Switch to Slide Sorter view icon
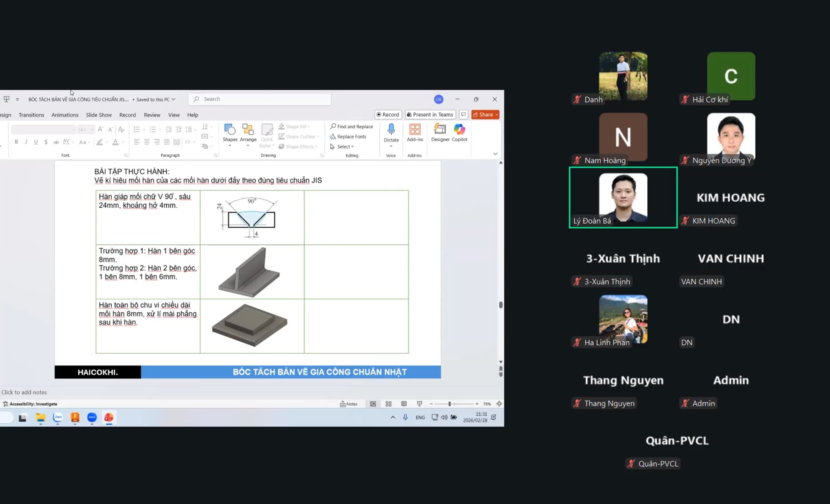Screen dimensions: 830x504 pos(388,404)
